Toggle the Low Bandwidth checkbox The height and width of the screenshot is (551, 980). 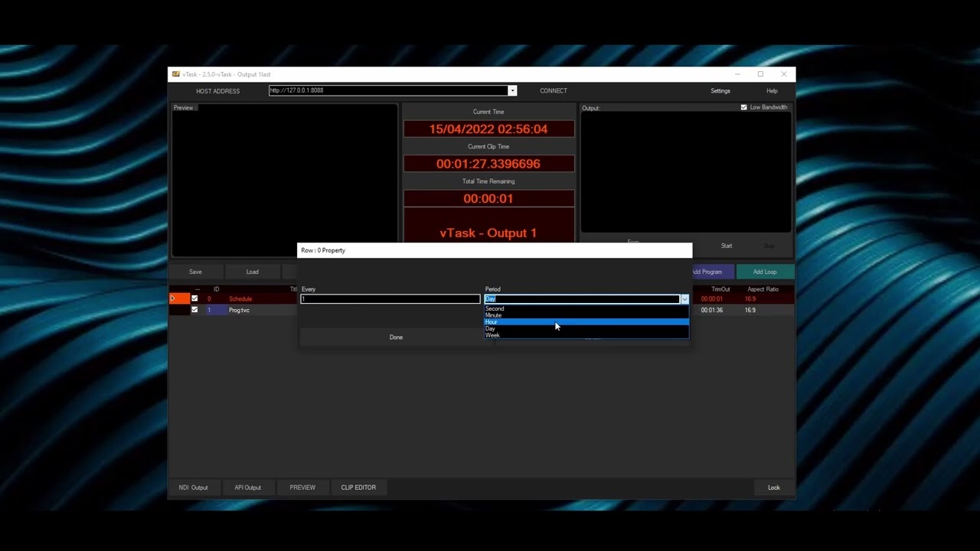coord(743,107)
